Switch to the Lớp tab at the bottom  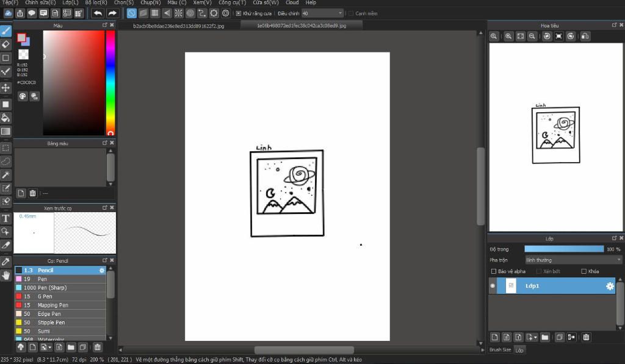click(x=519, y=350)
